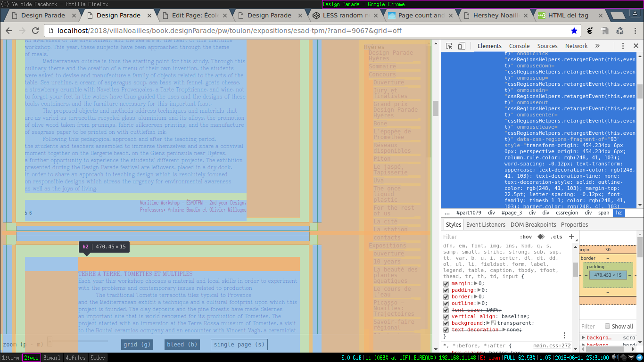Uncheck the margin property checkbox

click(446, 284)
